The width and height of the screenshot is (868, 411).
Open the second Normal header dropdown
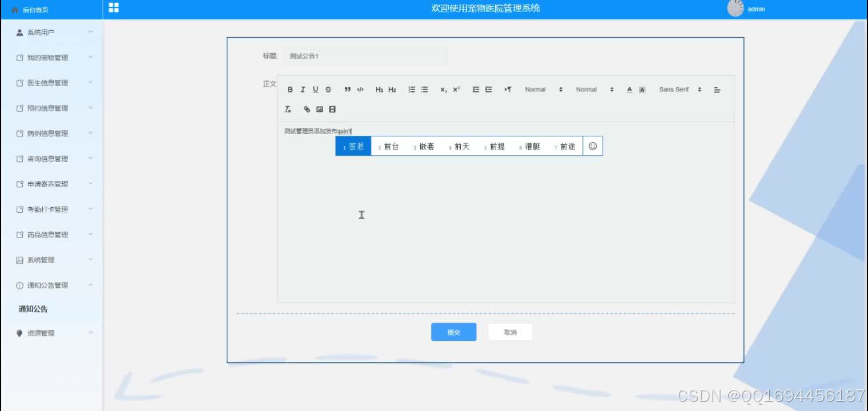(x=594, y=90)
